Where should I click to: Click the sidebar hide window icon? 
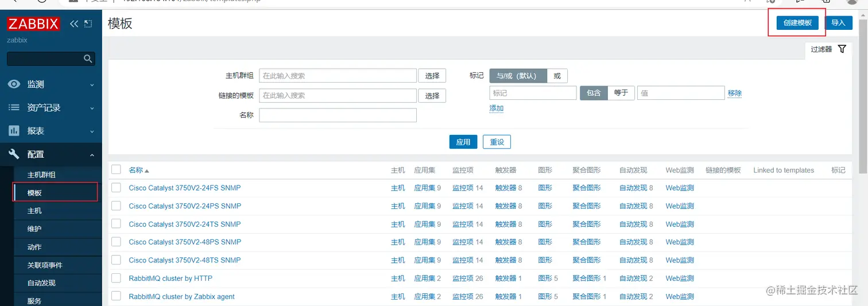click(88, 24)
